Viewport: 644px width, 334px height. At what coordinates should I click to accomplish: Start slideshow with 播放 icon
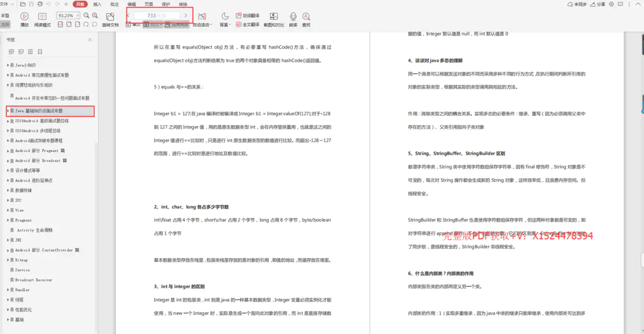tap(25, 19)
